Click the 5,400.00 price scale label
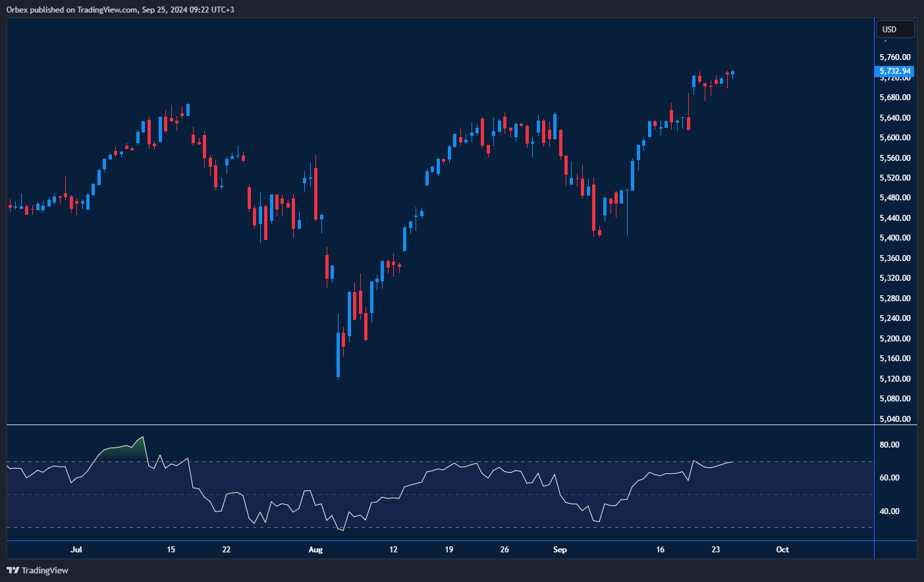924x582 pixels. click(x=895, y=238)
